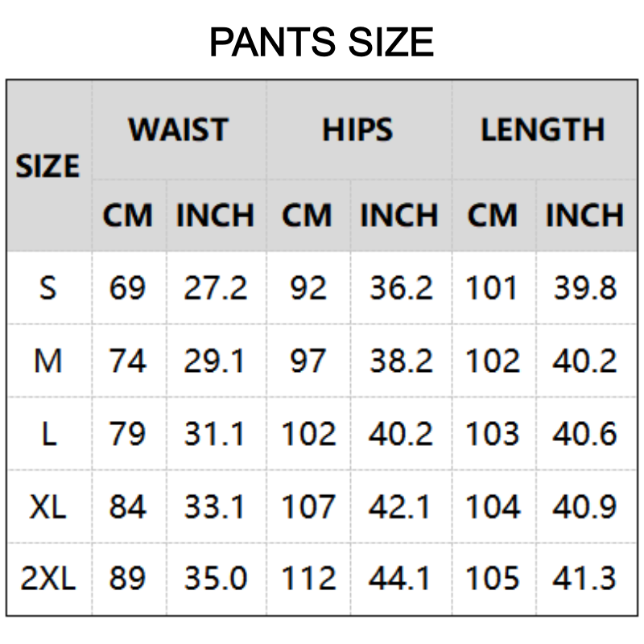Select waist inch value 35.0
Screen dimensions: 644x644
pyautogui.click(x=215, y=579)
